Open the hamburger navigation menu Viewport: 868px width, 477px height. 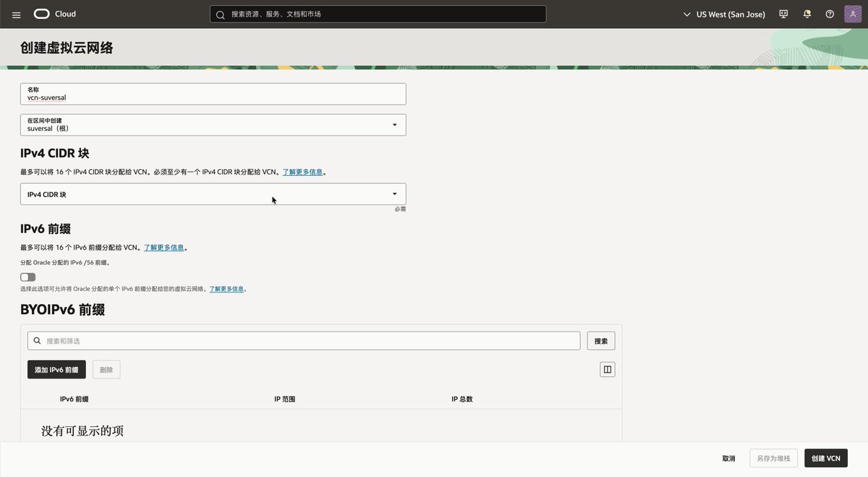(x=17, y=14)
